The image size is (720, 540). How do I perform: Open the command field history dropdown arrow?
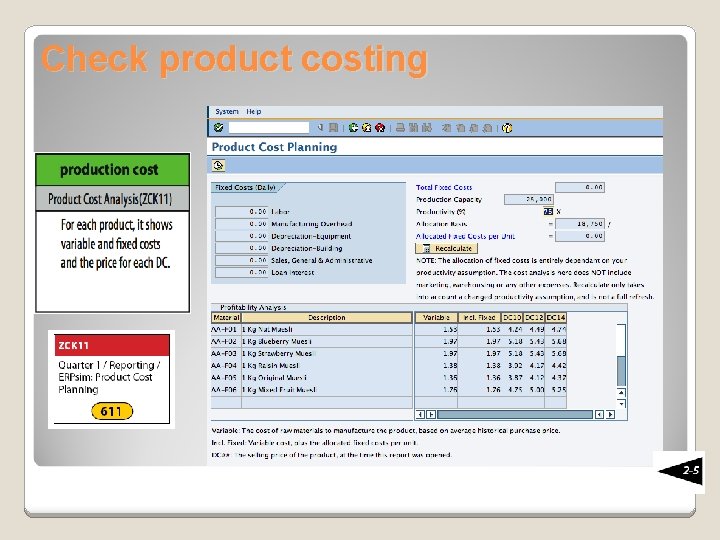click(x=320, y=128)
